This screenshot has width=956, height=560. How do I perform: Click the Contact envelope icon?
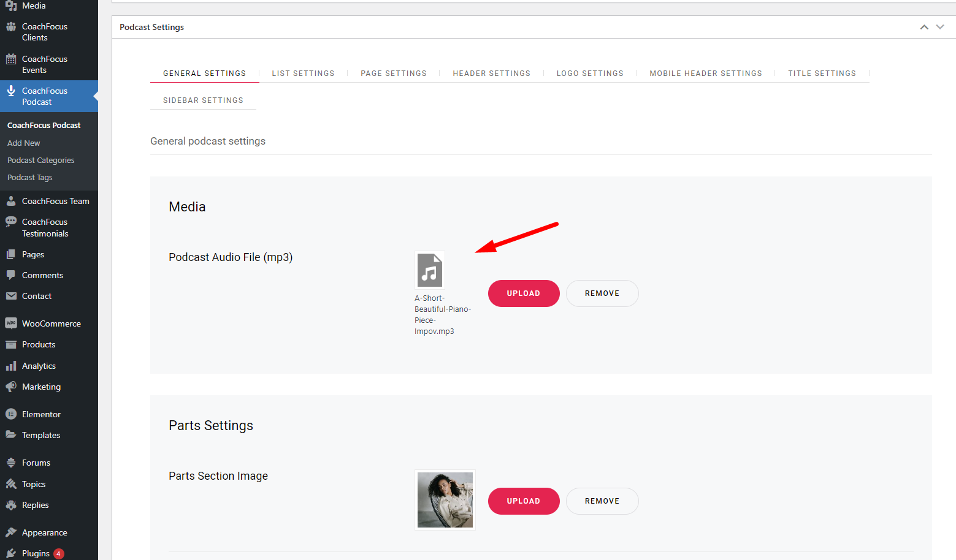11,296
